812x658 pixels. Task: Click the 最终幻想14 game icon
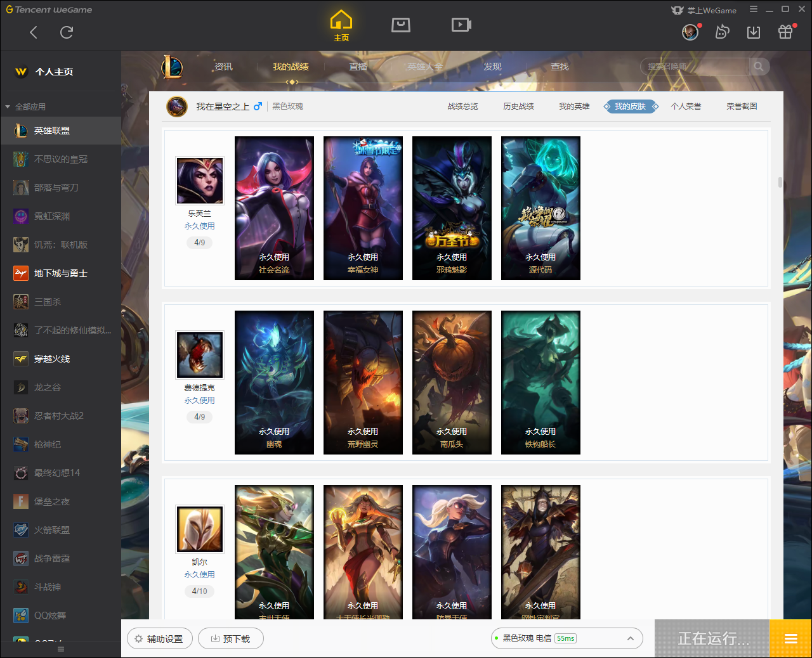(21, 473)
